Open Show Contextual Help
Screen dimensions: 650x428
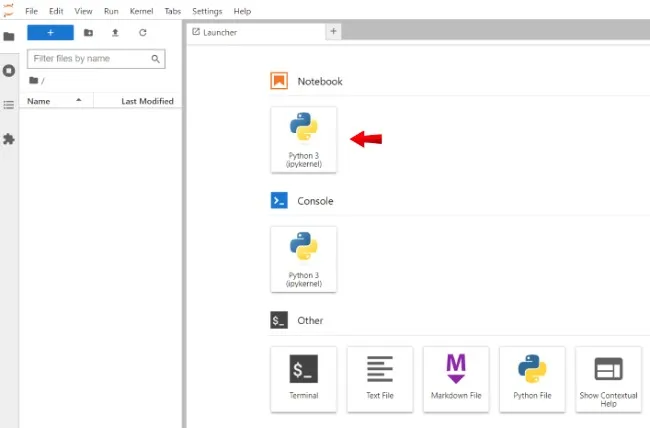pyautogui.click(x=608, y=379)
